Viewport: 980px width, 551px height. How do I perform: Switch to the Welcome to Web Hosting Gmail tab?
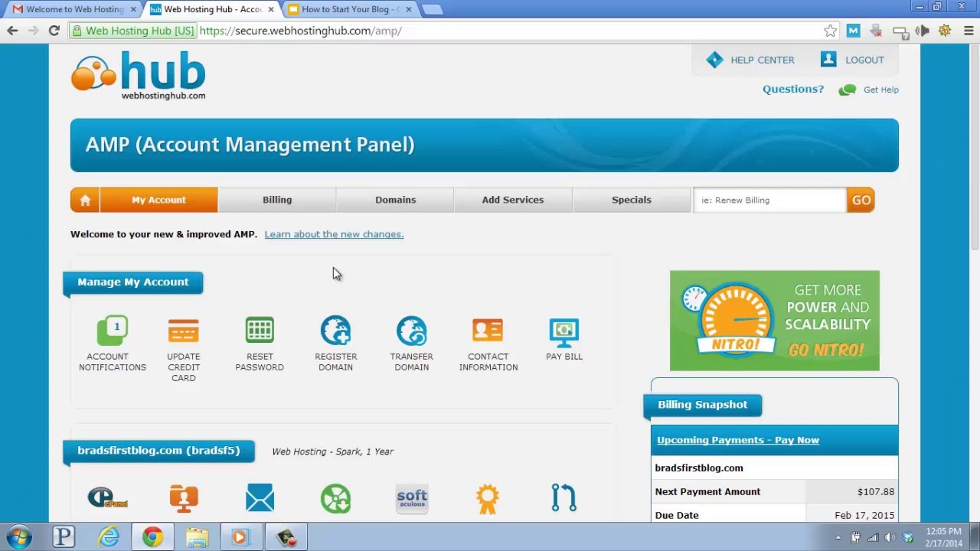(x=74, y=9)
